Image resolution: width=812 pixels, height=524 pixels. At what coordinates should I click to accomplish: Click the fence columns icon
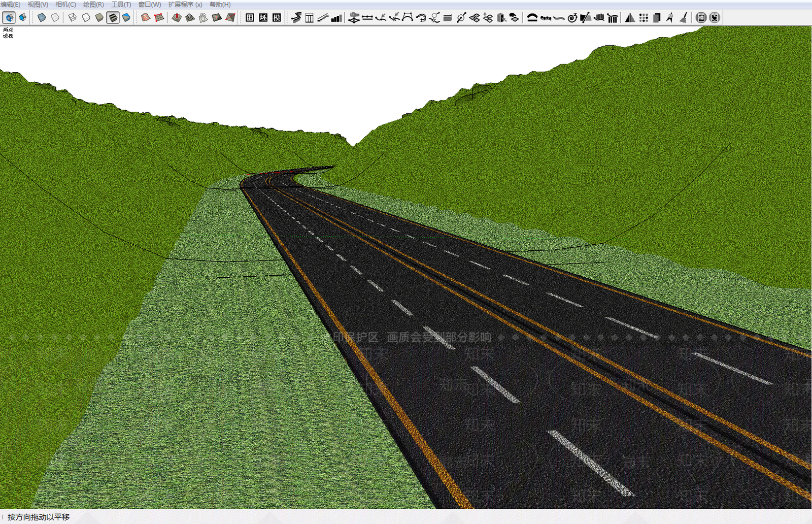coord(613,18)
